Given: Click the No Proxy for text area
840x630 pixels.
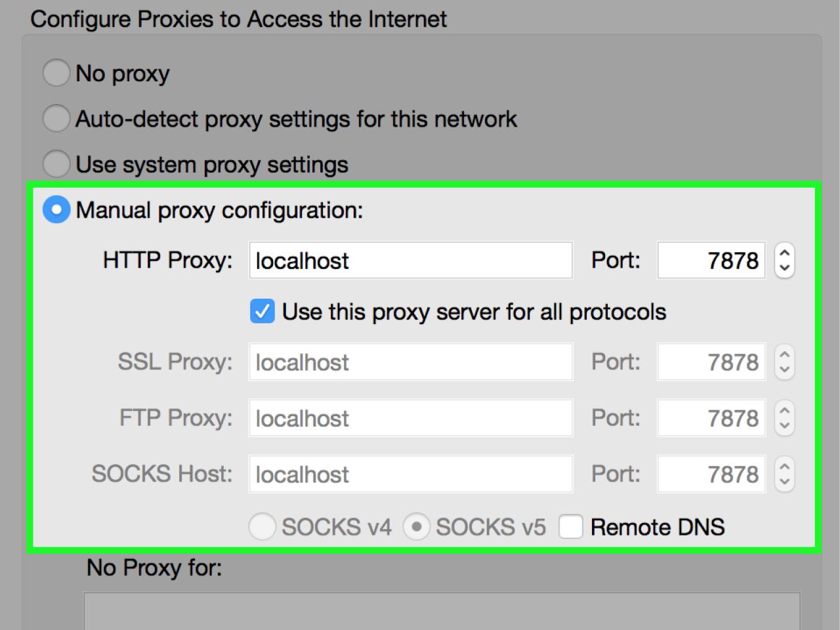Looking at the screenshot, I should [441, 612].
